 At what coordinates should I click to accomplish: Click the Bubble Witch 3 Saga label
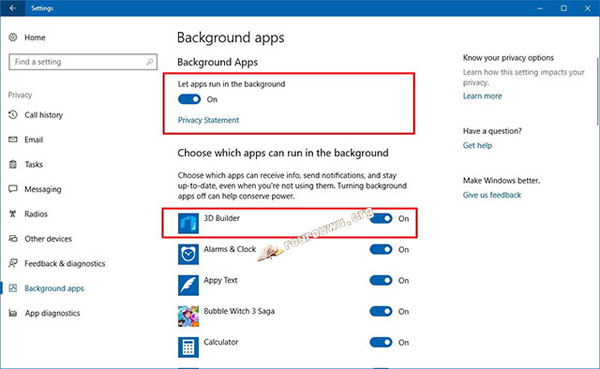(239, 311)
